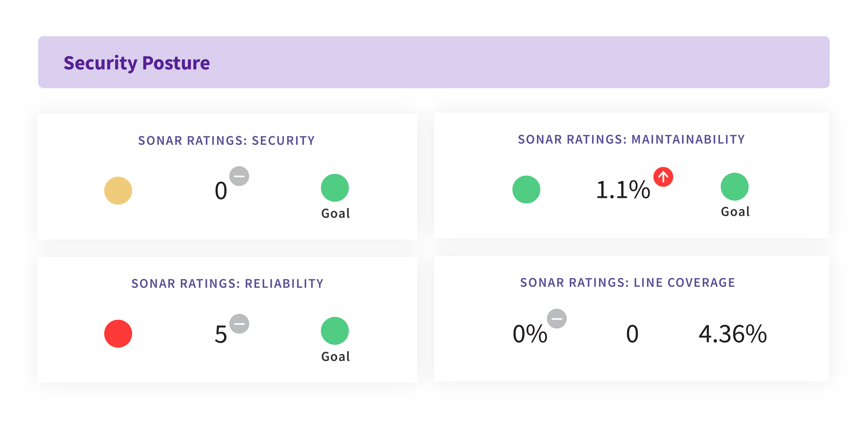Click the Security value of 0
Viewport: 868px width, 422px height.
click(221, 191)
